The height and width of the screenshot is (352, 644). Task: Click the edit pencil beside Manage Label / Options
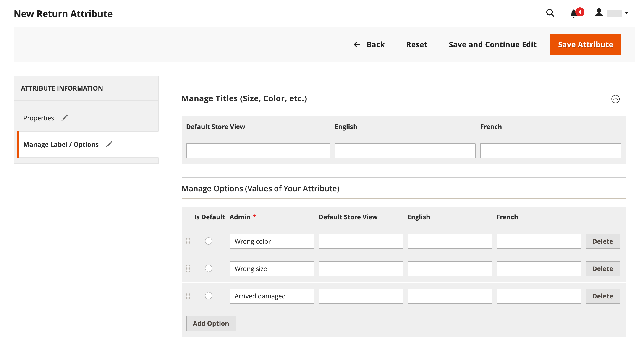pos(109,144)
